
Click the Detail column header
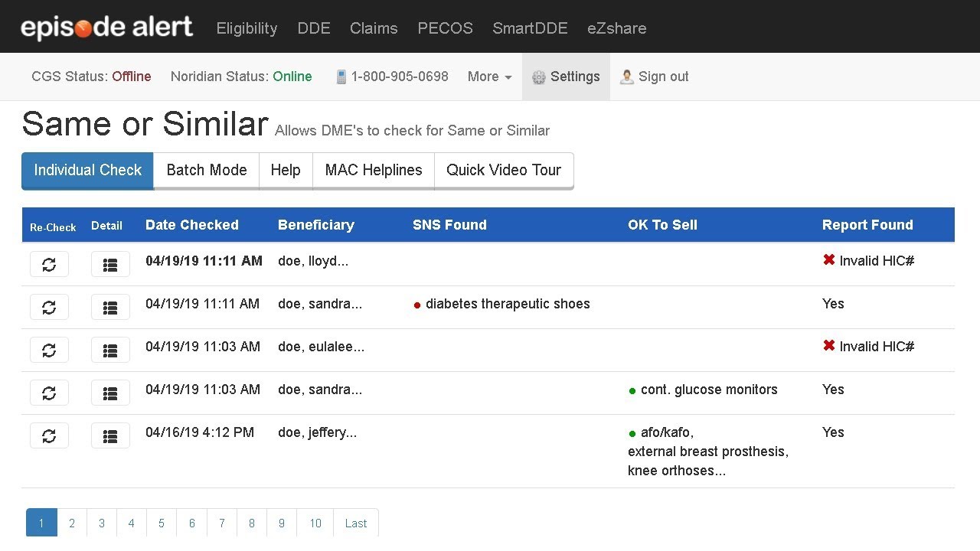coord(106,226)
